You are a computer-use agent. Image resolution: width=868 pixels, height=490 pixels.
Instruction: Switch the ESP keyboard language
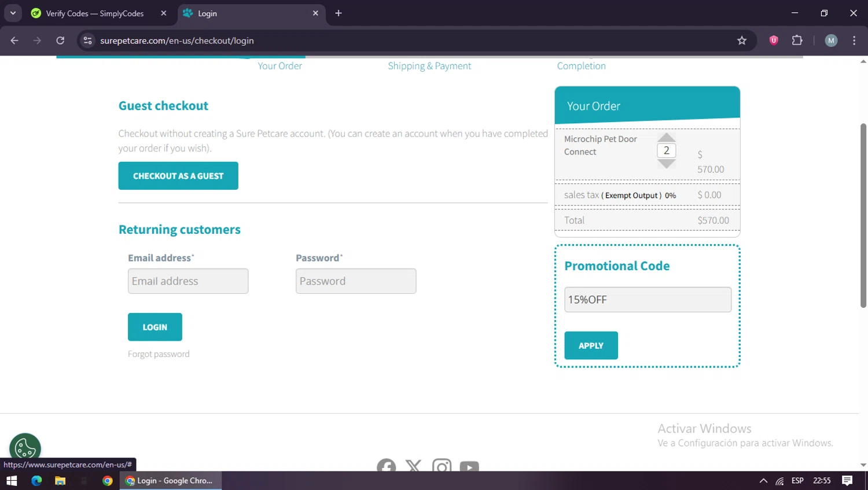click(x=797, y=481)
